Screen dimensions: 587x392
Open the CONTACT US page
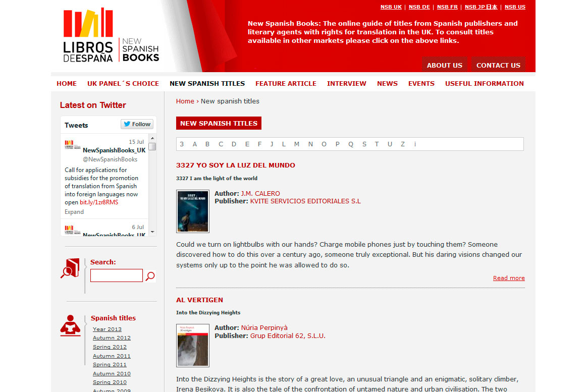[x=498, y=65]
